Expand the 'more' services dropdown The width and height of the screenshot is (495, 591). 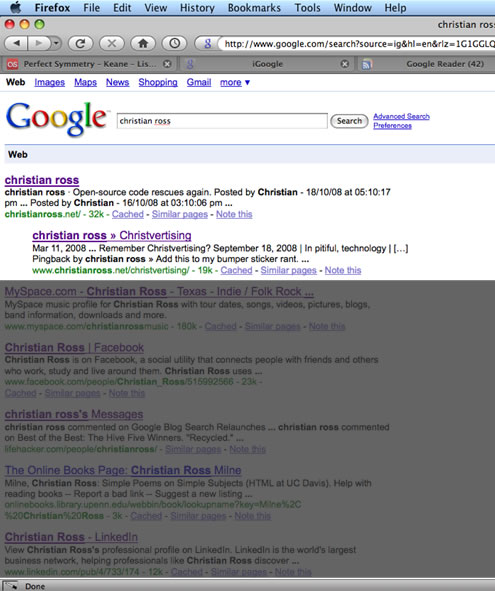tap(234, 82)
